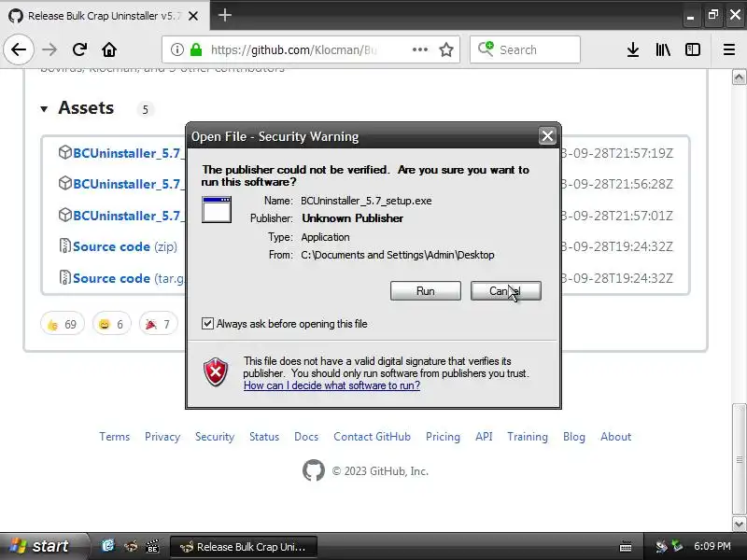Click the system clock 6:09 PM
Viewport: 747px width, 560px height.
712,546
